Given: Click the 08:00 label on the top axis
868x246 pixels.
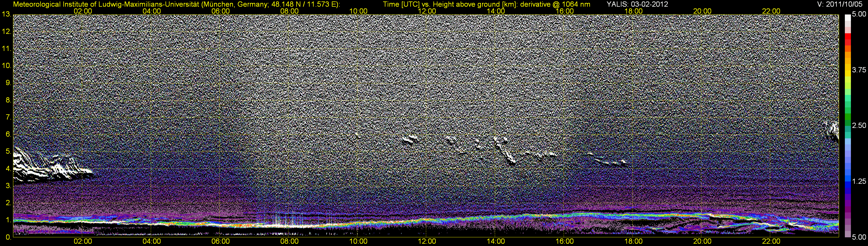Looking at the screenshot, I should click(x=289, y=11).
